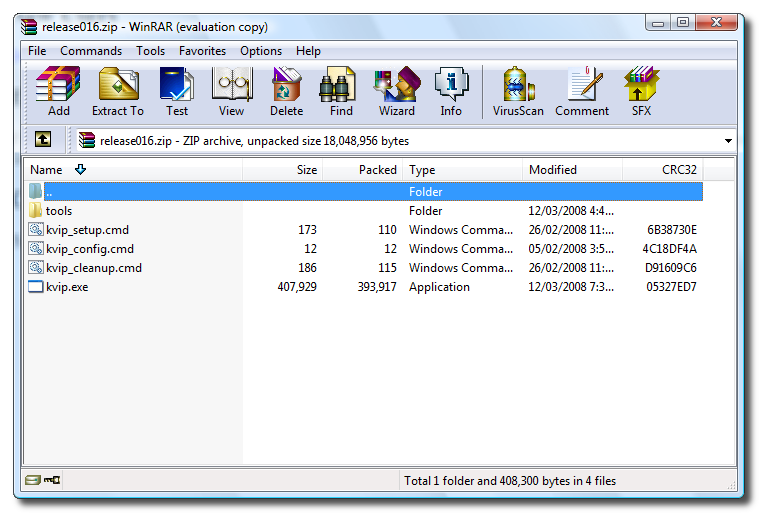Click the Folder type cell of tools
Image resolution: width=759 pixels, height=513 pixels.
[x=425, y=211]
